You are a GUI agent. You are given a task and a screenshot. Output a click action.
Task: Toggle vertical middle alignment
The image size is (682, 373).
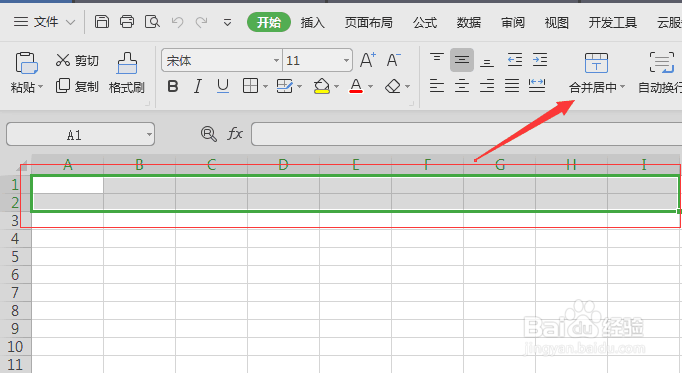pyautogui.click(x=462, y=60)
